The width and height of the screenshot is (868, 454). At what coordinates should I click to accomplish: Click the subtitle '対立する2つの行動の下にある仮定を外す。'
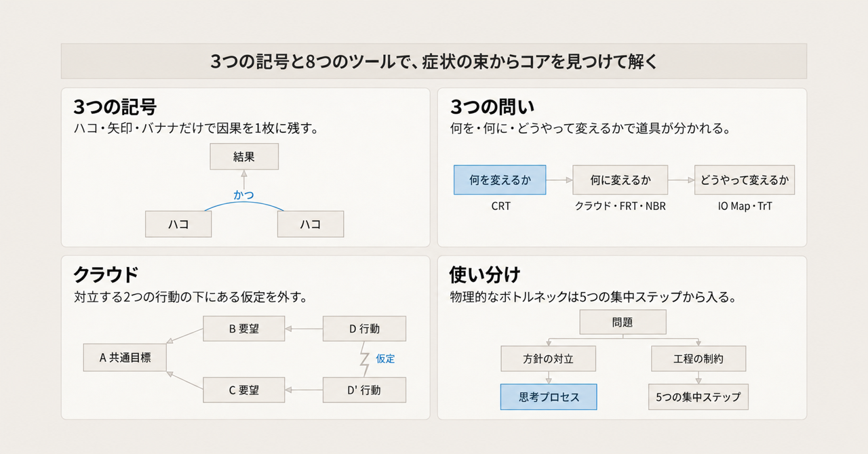tap(192, 296)
